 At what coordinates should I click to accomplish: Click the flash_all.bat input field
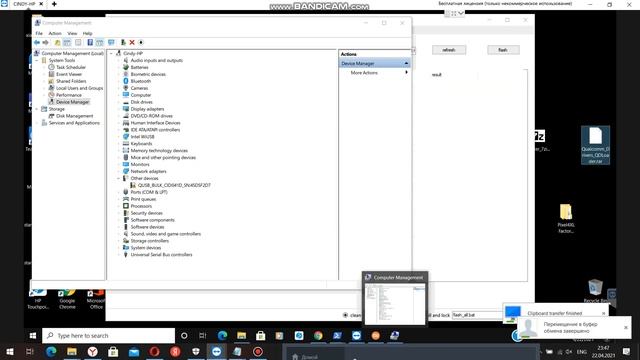[478, 315]
